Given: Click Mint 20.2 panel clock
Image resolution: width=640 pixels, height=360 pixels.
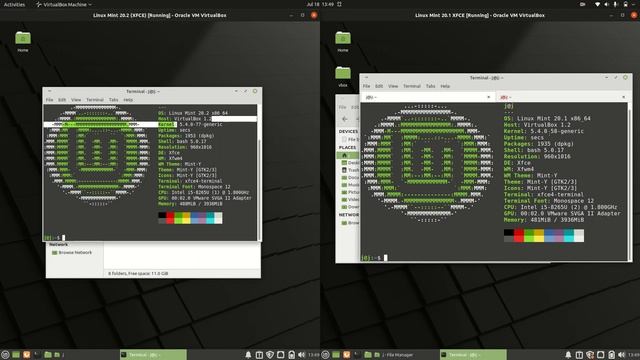Looking at the screenshot, I should click(313, 355).
